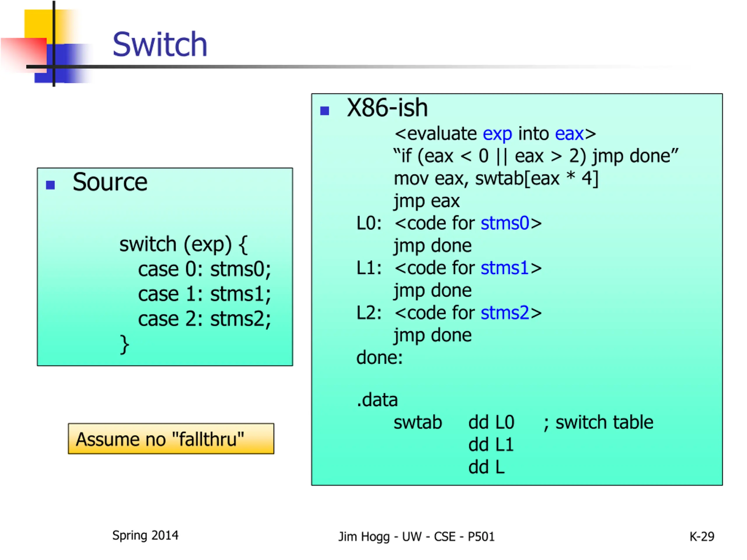Click the "done:" label
Viewport: 747px width, 560px height.
pyautogui.click(x=380, y=358)
